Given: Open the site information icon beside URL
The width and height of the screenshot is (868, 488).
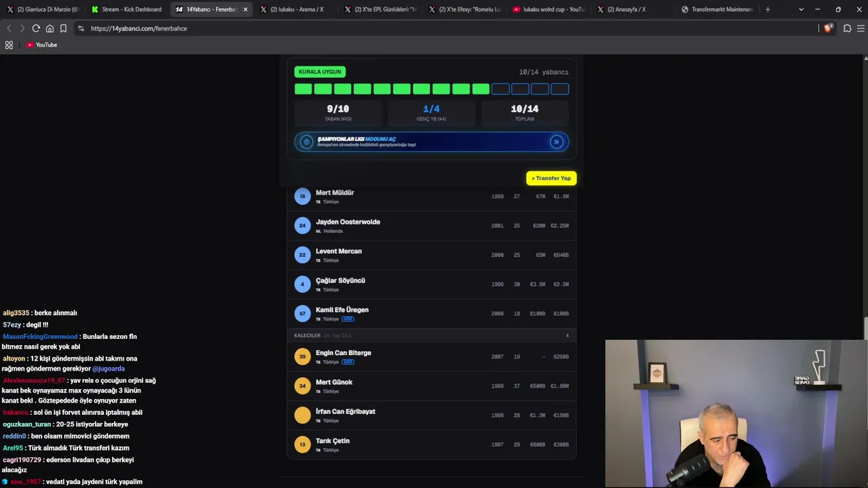Looking at the screenshot, I should [x=81, y=28].
